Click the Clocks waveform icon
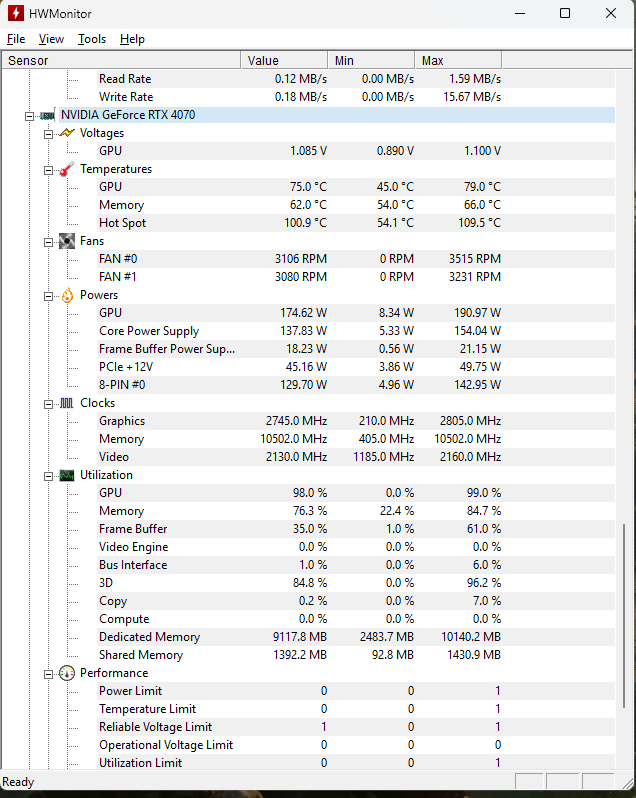Viewport: 636px width, 798px height. [x=67, y=404]
